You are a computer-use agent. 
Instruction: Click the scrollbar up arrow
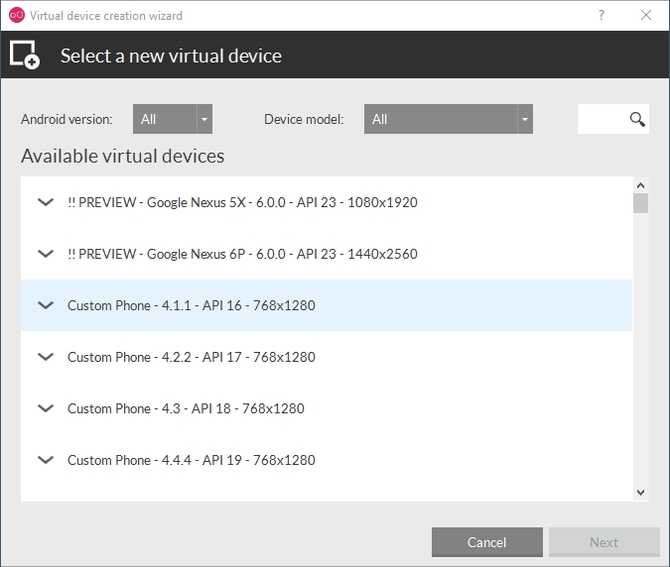tap(640, 185)
